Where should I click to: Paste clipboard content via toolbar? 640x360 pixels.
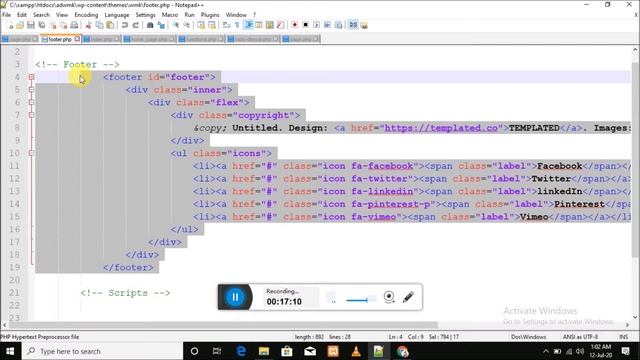110,25
